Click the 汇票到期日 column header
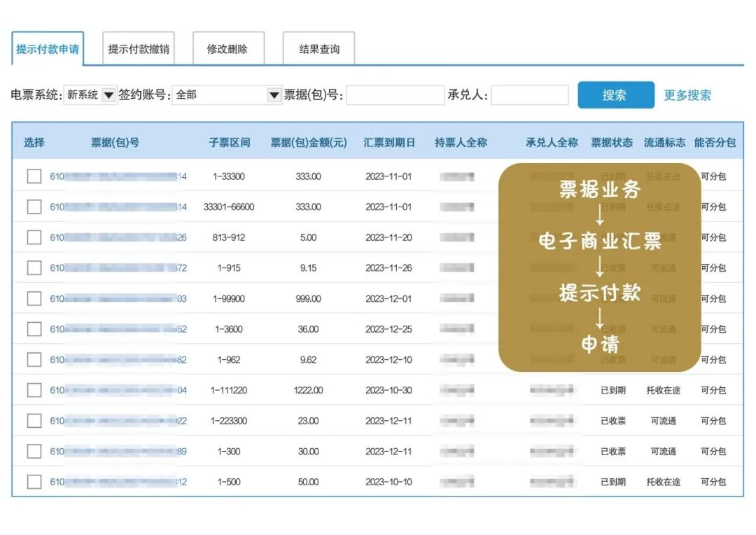This screenshot has height=535, width=756. [389, 142]
